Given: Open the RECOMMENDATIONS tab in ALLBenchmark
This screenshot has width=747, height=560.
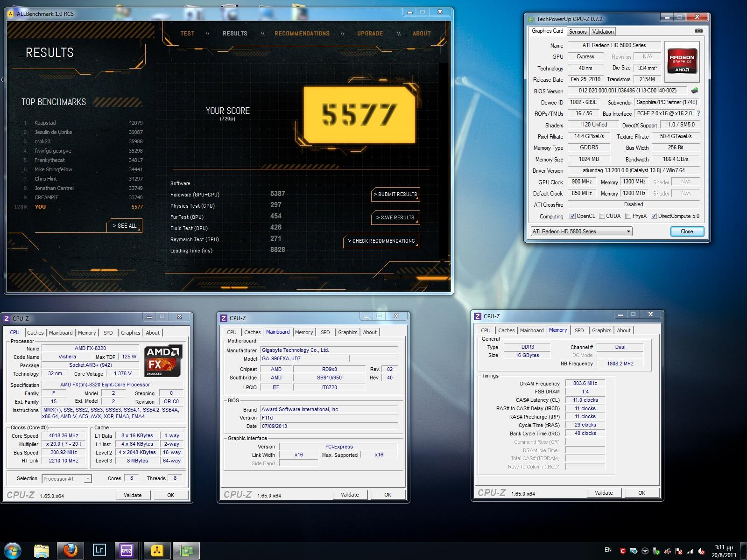Looking at the screenshot, I should (x=302, y=34).
